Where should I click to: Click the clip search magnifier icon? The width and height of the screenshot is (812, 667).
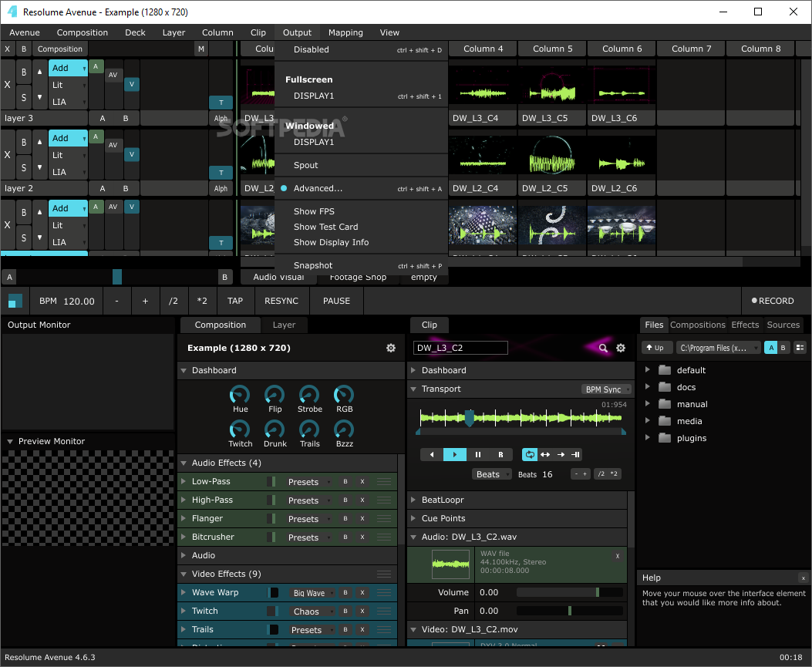coord(603,348)
